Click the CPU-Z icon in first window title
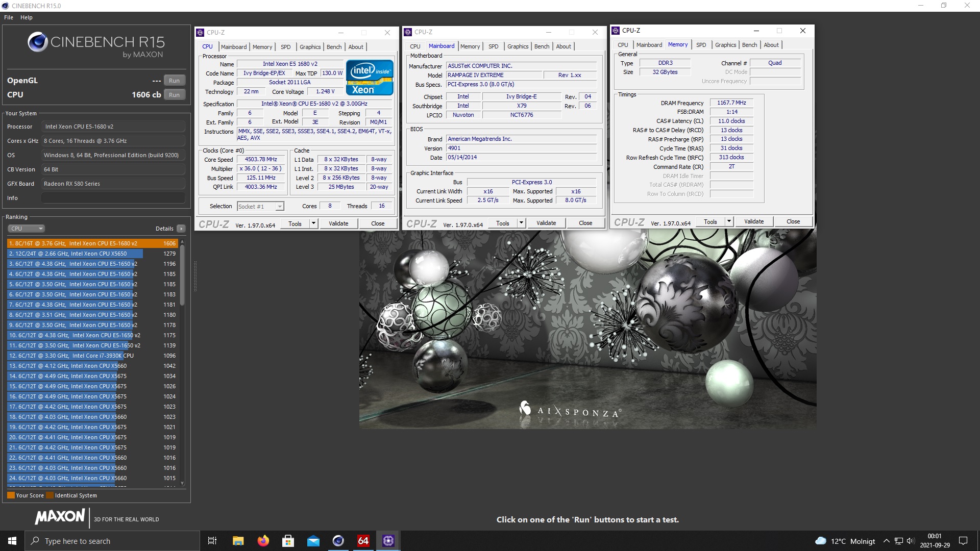 (x=200, y=33)
